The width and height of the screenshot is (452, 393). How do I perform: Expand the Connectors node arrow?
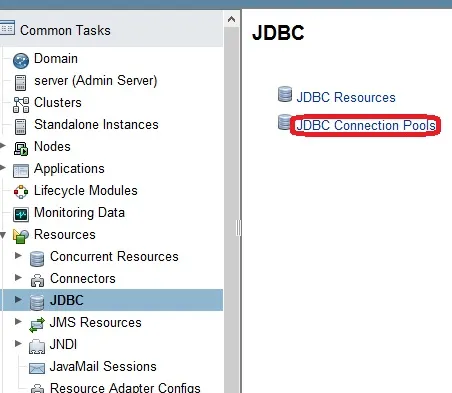pos(18,277)
